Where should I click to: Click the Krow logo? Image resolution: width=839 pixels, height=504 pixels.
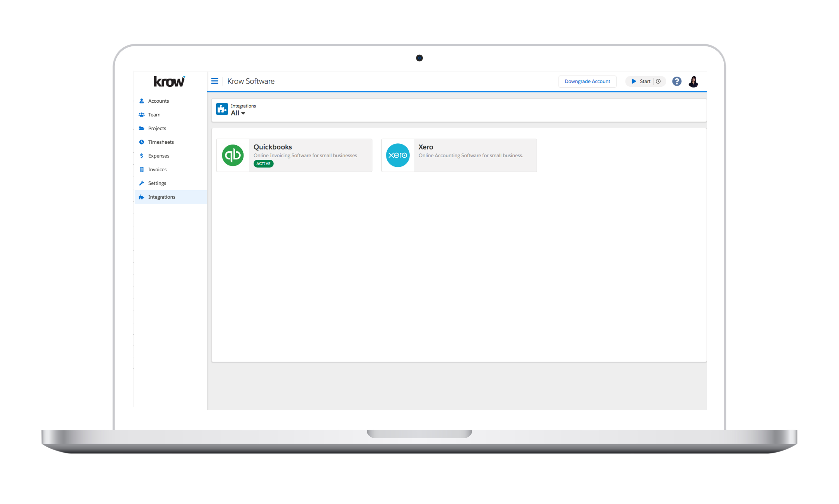169,82
